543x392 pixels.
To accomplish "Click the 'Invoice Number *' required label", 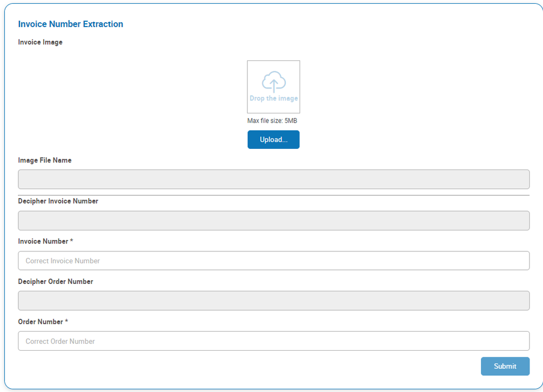I will coord(46,241).
